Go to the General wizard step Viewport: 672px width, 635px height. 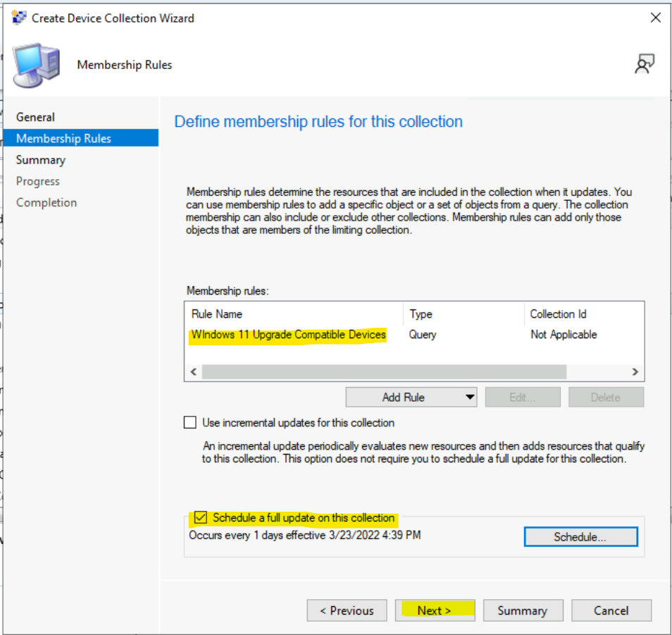(35, 117)
